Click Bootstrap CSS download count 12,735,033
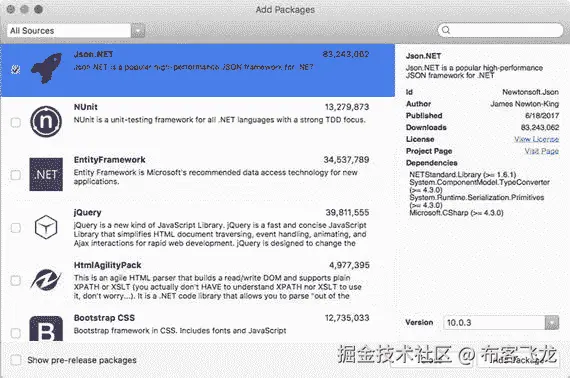Viewport: 570px width, 378px height. coord(347,318)
